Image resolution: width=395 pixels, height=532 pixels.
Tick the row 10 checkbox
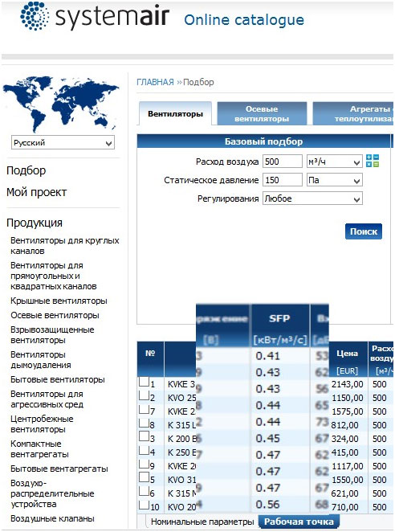click(144, 505)
